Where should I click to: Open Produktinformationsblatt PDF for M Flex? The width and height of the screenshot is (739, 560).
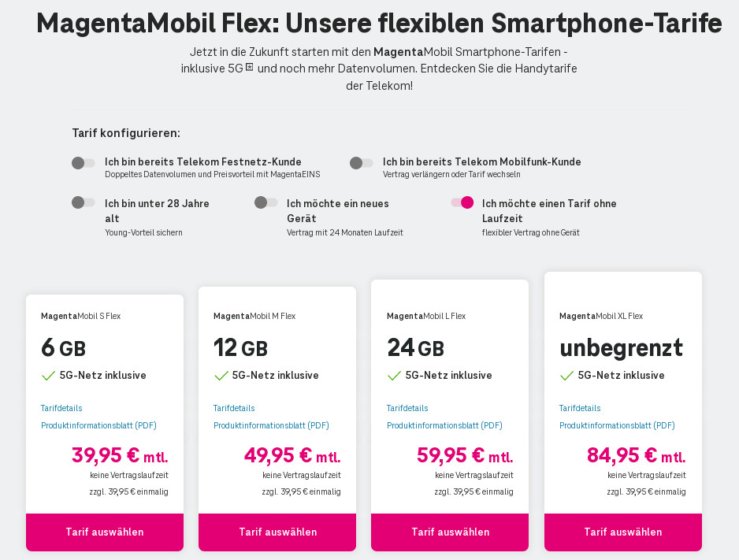(x=271, y=425)
